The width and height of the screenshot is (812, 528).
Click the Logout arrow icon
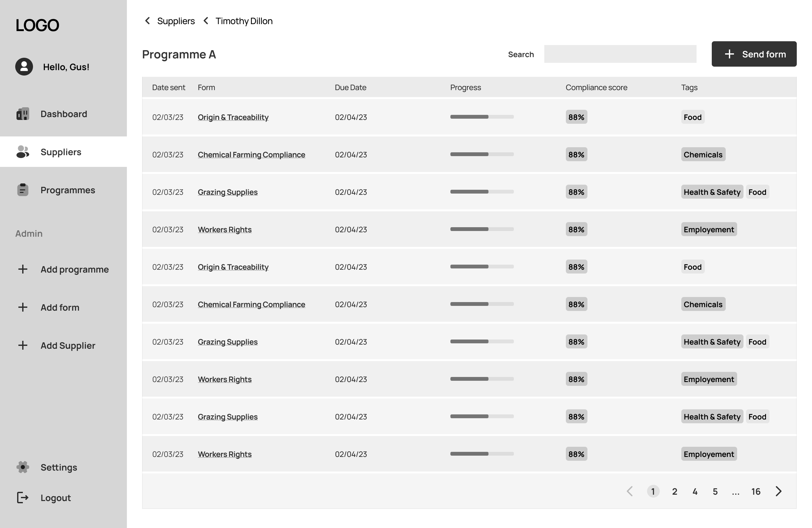coord(23,498)
